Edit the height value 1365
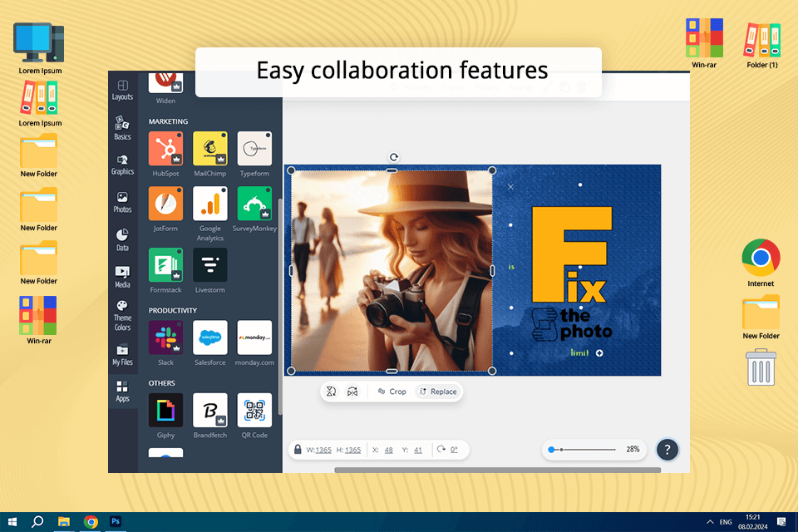This screenshot has height=532, width=798. 352,450
